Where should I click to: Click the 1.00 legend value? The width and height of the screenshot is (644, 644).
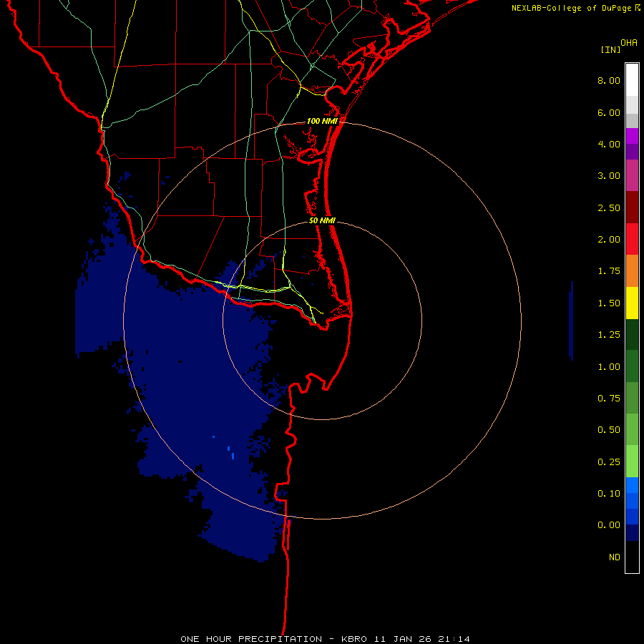(609, 367)
